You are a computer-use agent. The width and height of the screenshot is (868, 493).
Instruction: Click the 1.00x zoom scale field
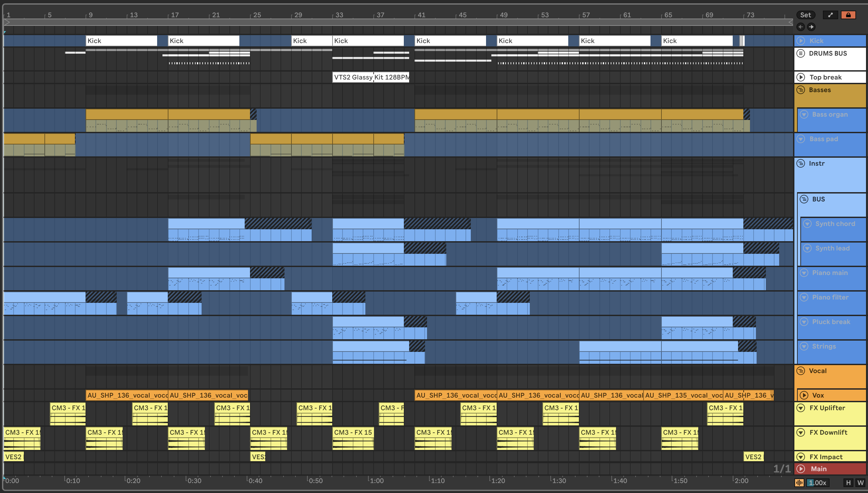coord(818,482)
